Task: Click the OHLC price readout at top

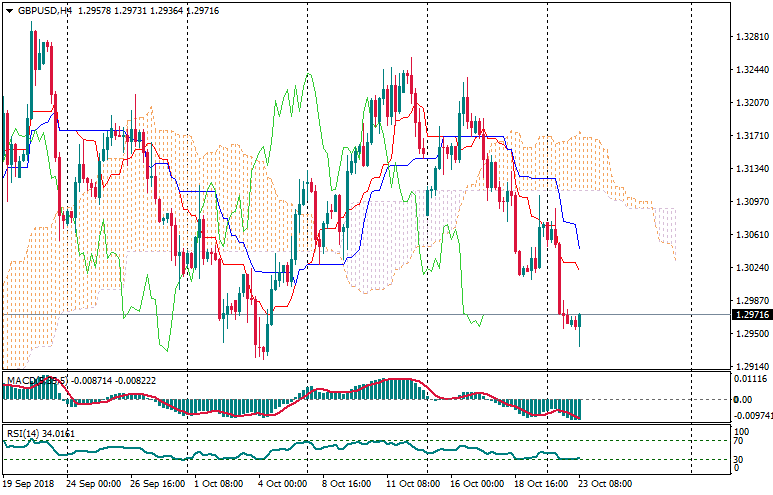Action: 155,9
